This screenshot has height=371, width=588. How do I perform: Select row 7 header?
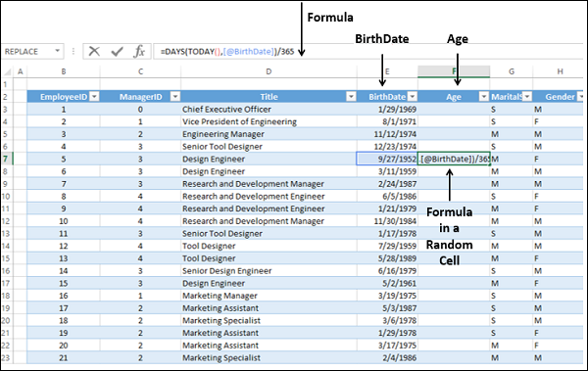pyautogui.click(x=7, y=159)
